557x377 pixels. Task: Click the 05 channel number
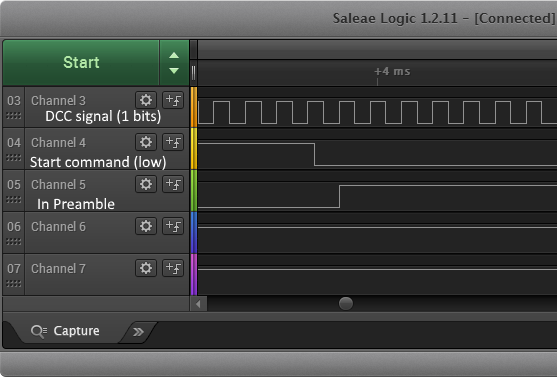(x=14, y=184)
